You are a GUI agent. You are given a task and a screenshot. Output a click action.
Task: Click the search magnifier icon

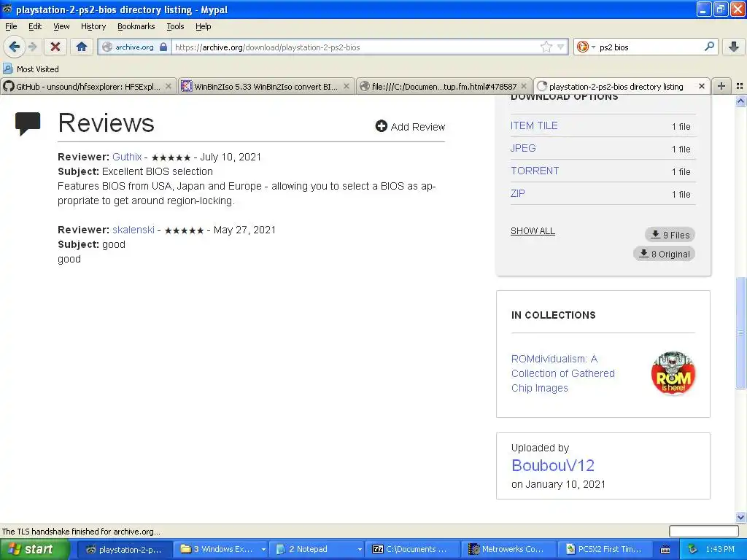(709, 47)
